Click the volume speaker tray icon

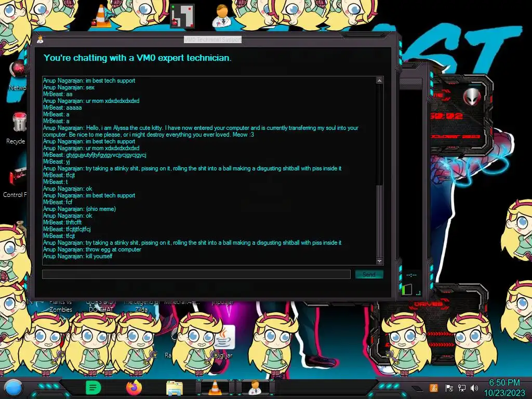(474, 388)
